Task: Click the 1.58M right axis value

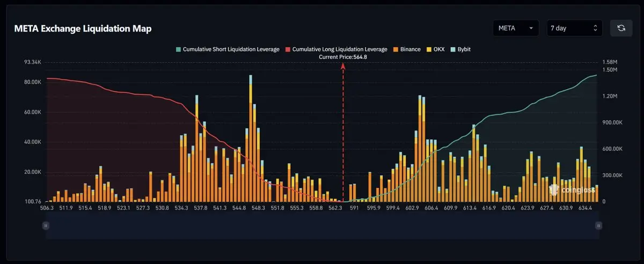Action: pyautogui.click(x=610, y=63)
